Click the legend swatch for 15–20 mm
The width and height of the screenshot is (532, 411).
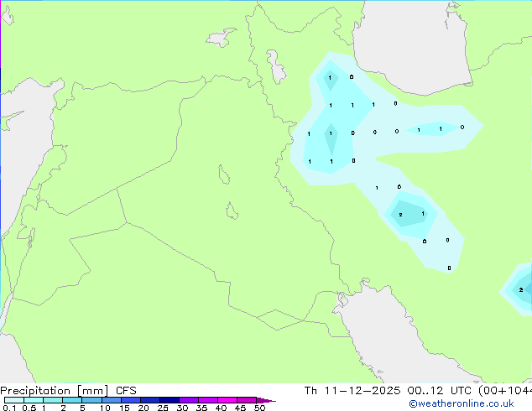(131, 400)
